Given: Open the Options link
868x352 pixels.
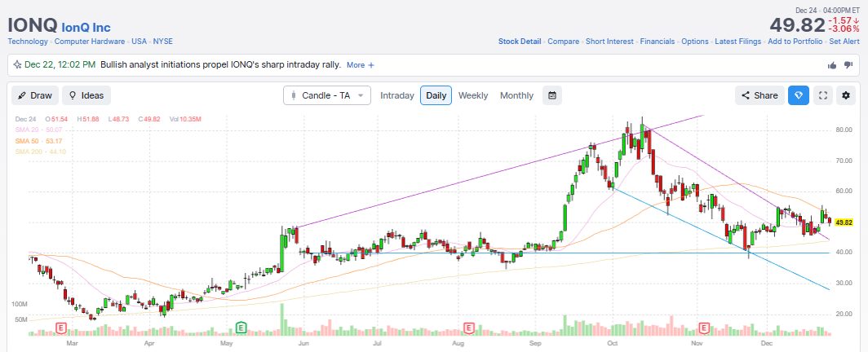Looking at the screenshot, I should pyautogui.click(x=695, y=42).
